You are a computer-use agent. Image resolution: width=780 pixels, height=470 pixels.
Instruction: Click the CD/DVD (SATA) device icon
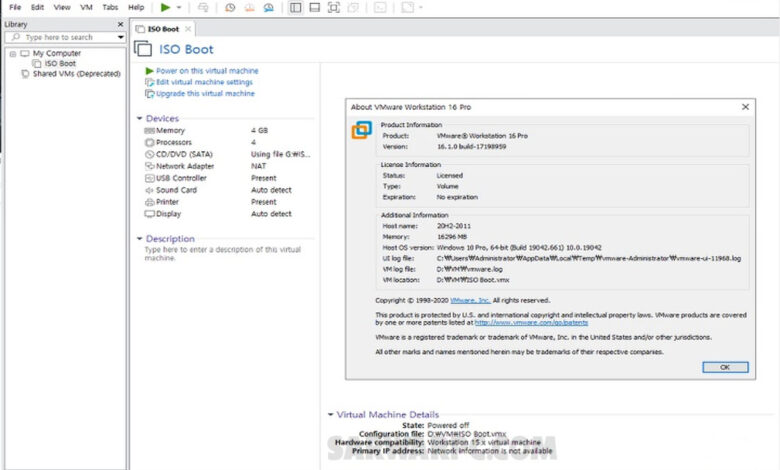149,155
